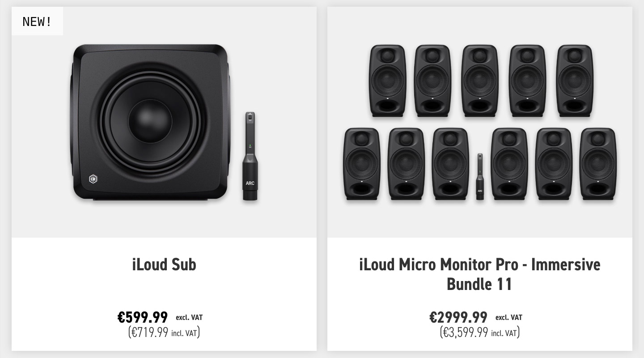Click the speaker just left of the bundle microphone
The width and height of the screenshot is (644, 358).
(450, 164)
